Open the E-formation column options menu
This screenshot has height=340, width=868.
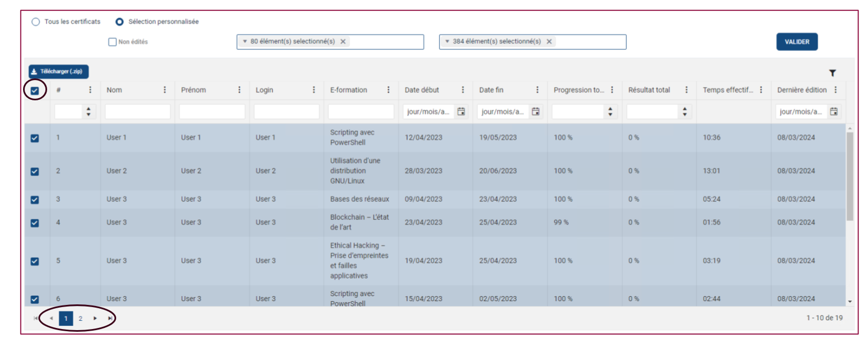[x=388, y=90]
